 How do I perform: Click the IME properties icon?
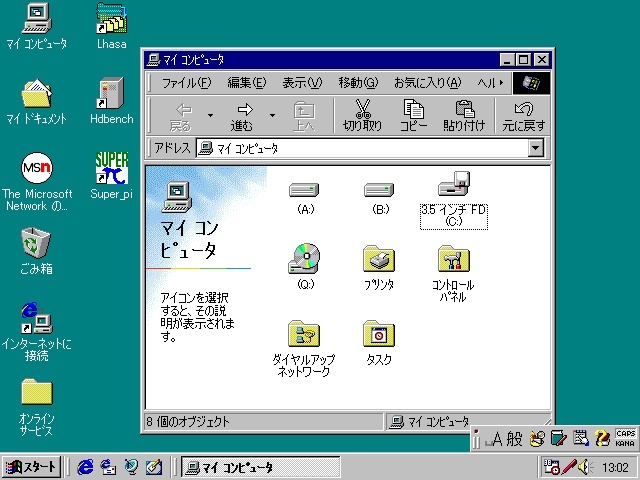[580, 438]
